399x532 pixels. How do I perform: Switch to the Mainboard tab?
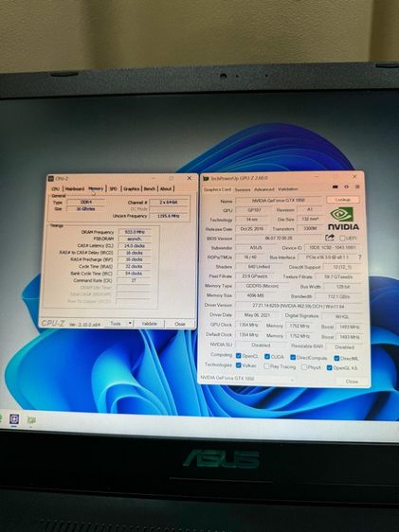point(74,189)
